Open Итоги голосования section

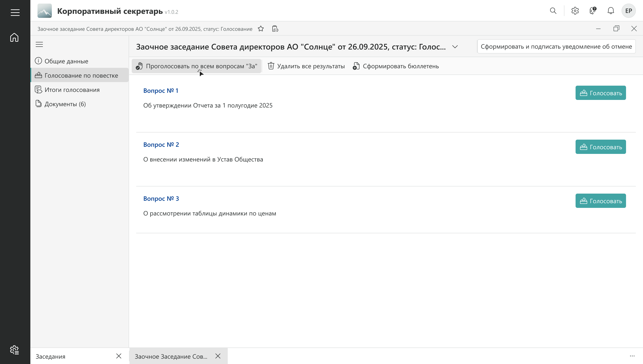72,90
